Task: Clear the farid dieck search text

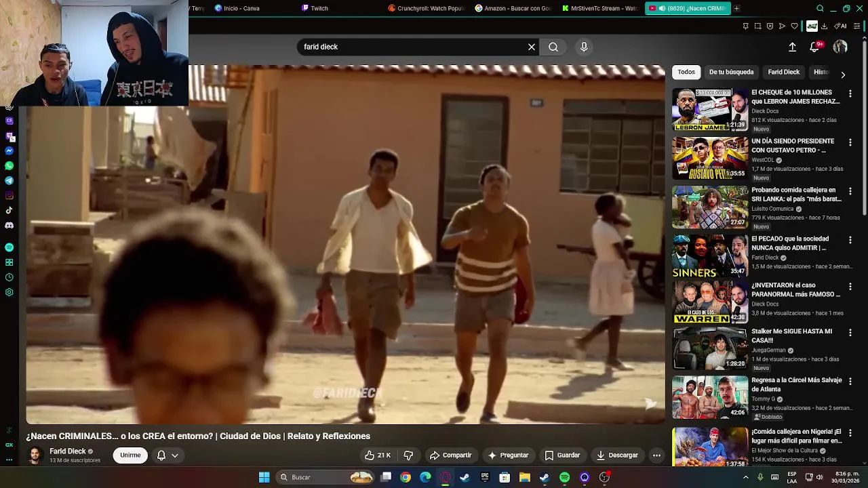Action: coord(532,47)
